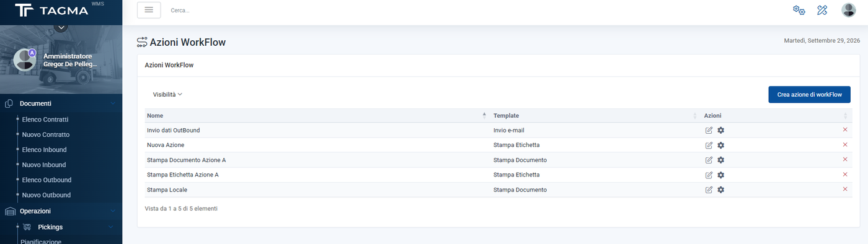Open settings gear for Stampa Documento Azione A
868x244 pixels.
pyautogui.click(x=720, y=160)
